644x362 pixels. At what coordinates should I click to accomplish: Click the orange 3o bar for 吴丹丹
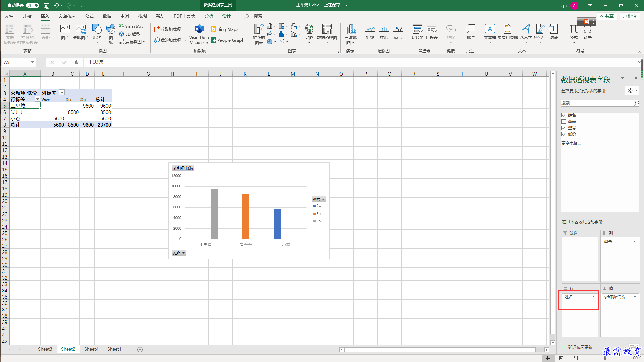(x=246, y=217)
